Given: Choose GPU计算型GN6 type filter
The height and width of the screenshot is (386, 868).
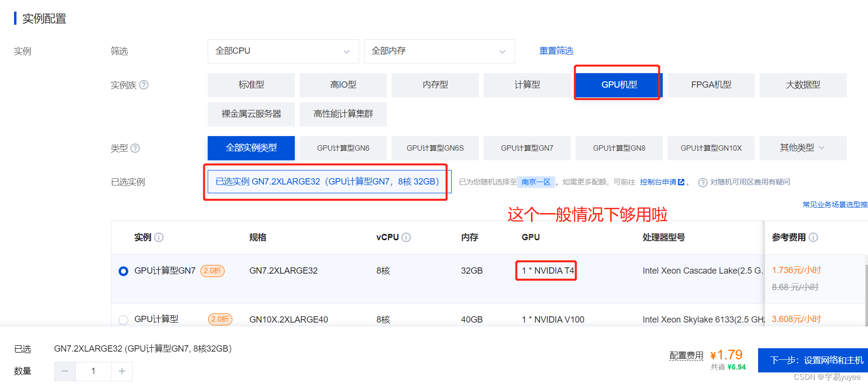Looking at the screenshot, I should pos(343,148).
